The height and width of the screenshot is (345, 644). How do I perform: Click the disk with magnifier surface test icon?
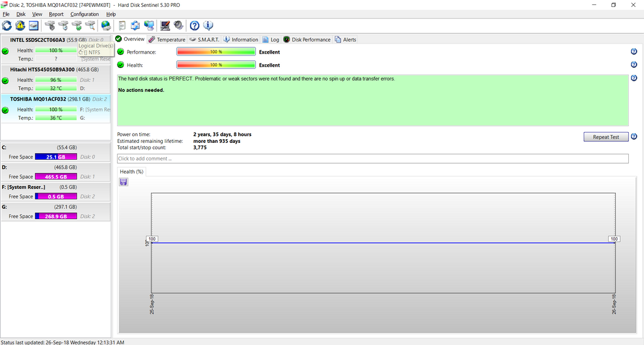91,25
